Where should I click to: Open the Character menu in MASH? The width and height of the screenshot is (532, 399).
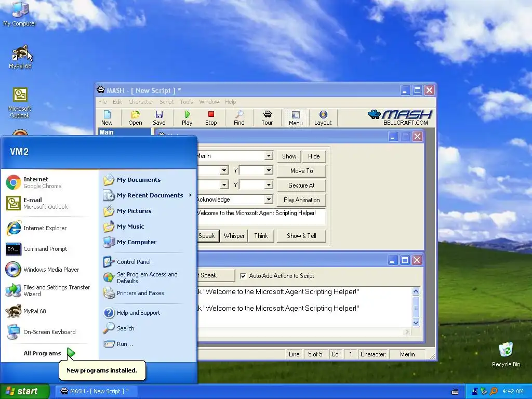141,102
